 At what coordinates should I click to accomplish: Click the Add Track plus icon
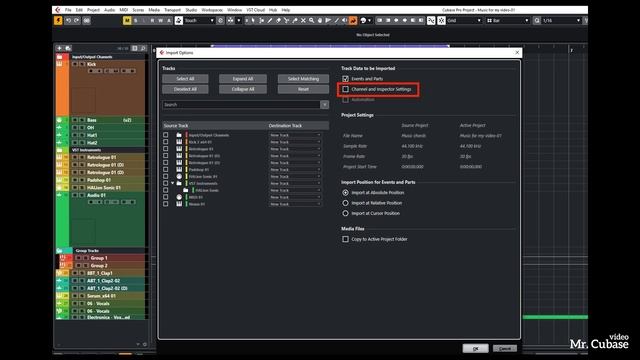click(x=60, y=48)
